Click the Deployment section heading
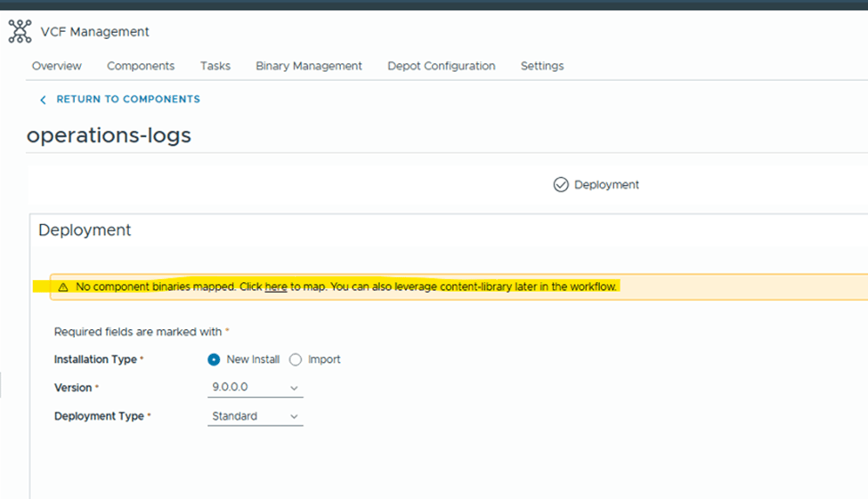The width and height of the screenshot is (868, 499). click(x=85, y=229)
